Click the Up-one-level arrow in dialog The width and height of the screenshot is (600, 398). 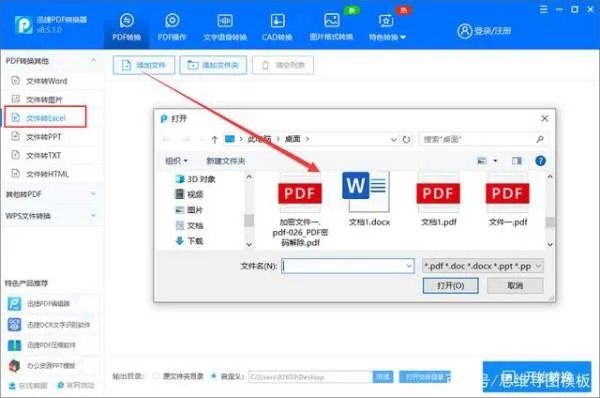click(x=215, y=139)
